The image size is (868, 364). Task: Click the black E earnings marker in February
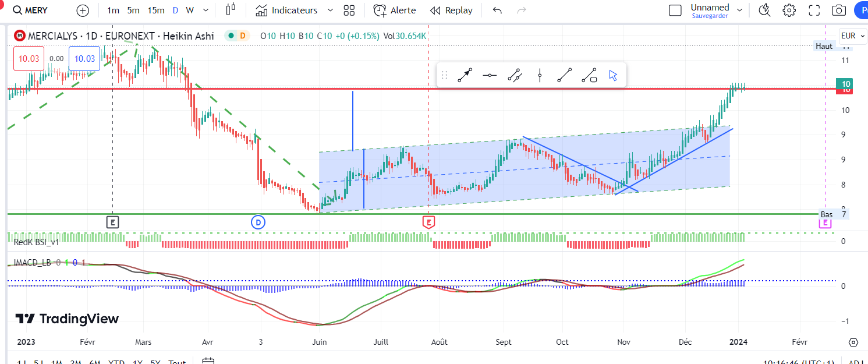113,222
